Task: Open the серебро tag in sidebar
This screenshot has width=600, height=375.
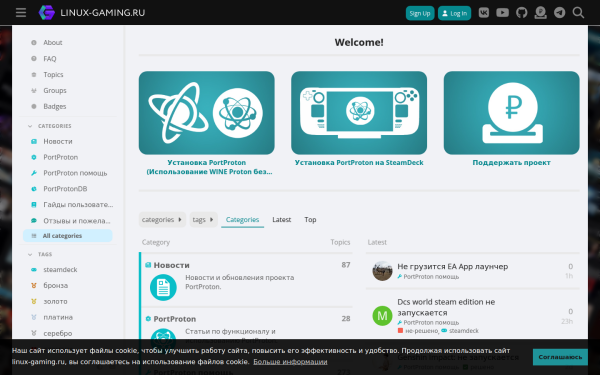Action: pyautogui.click(x=57, y=333)
